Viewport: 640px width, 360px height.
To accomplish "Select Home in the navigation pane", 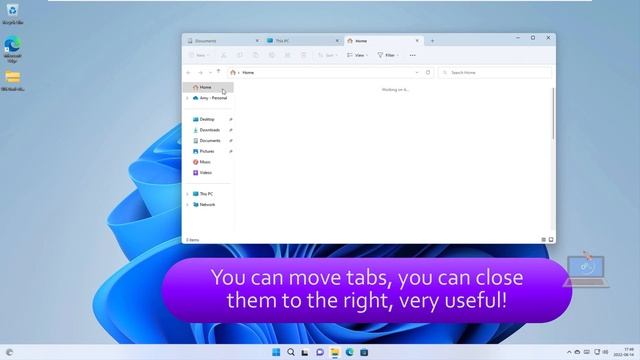I will (208, 87).
